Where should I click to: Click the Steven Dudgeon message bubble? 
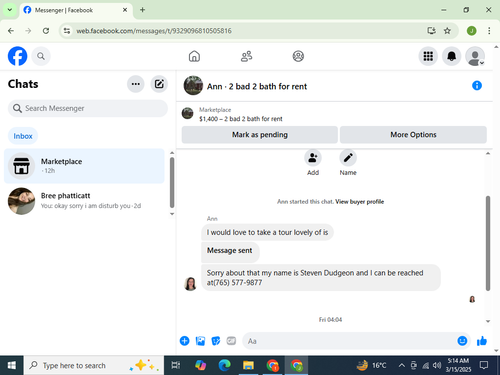[x=321, y=278]
